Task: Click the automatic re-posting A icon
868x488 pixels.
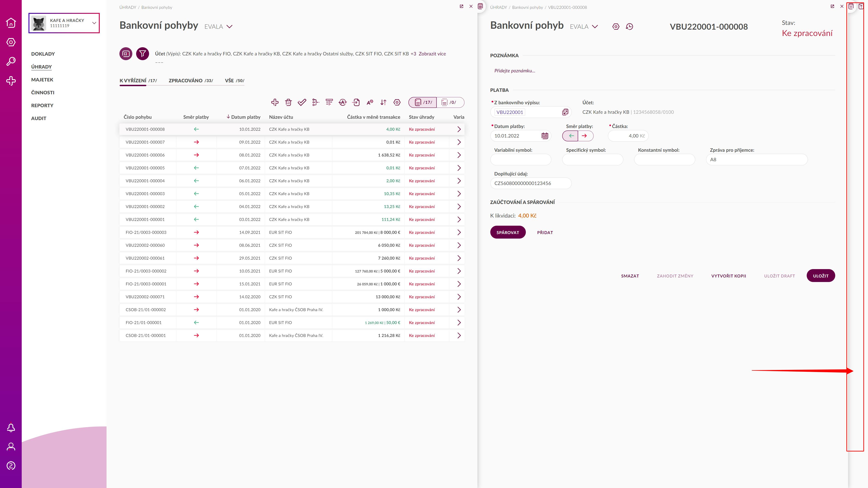Action: 343,102
